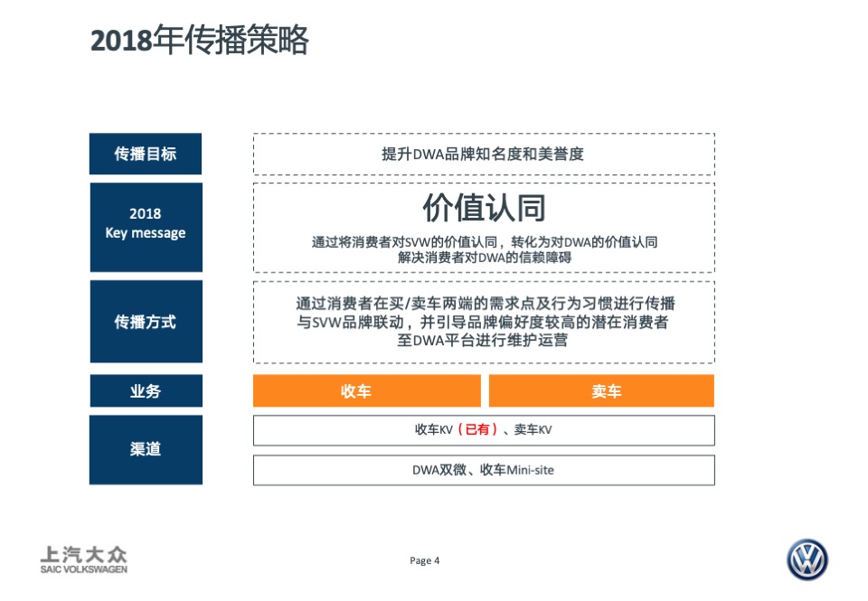The image size is (868, 601).
Task: Click the 上汽大众 SAIC Volkswagen logo
Action: (x=85, y=558)
